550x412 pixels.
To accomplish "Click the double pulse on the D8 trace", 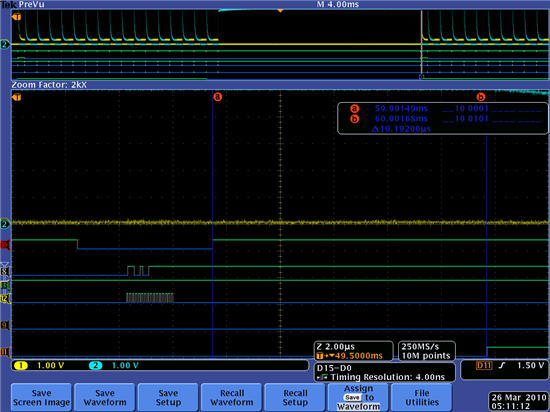I will [138, 271].
